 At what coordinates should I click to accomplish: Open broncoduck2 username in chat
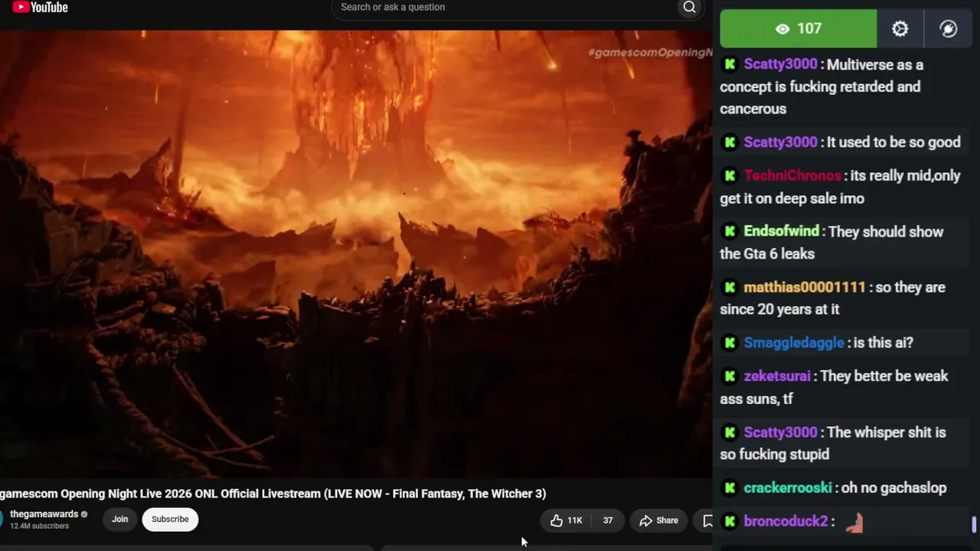(786, 521)
